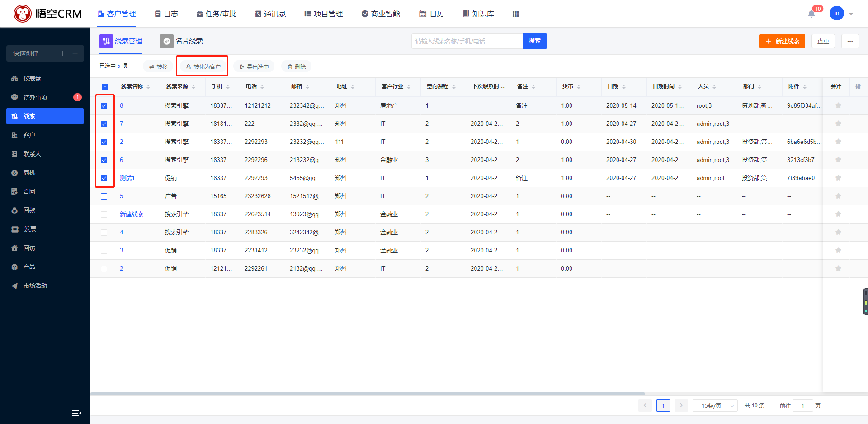Switch to the 线索管理 tab
This screenshot has height=424, width=868.
(121, 41)
